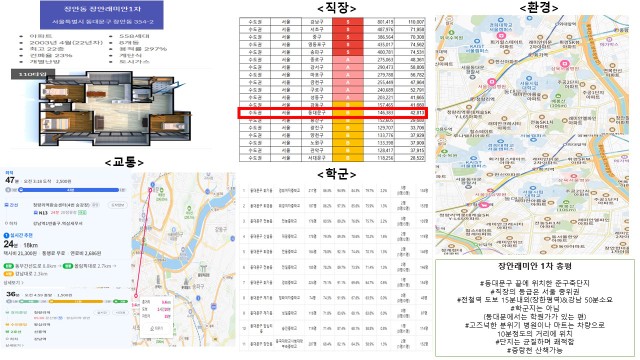Click the red S grade cell in the top table row

pyautogui.click(x=348, y=22)
